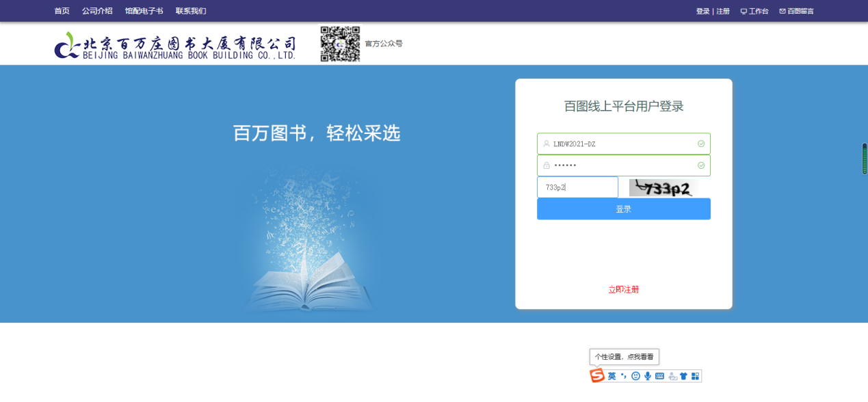Open the 馆配电子书 menu item
The width and height of the screenshot is (868, 402).
(x=144, y=11)
